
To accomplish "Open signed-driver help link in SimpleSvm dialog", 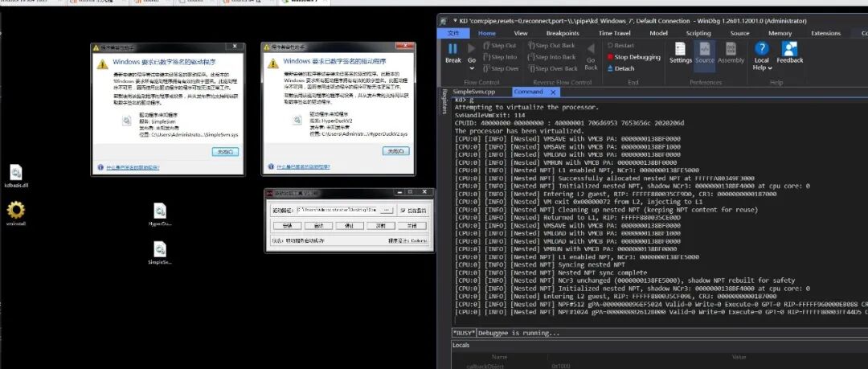I will click(132, 166).
